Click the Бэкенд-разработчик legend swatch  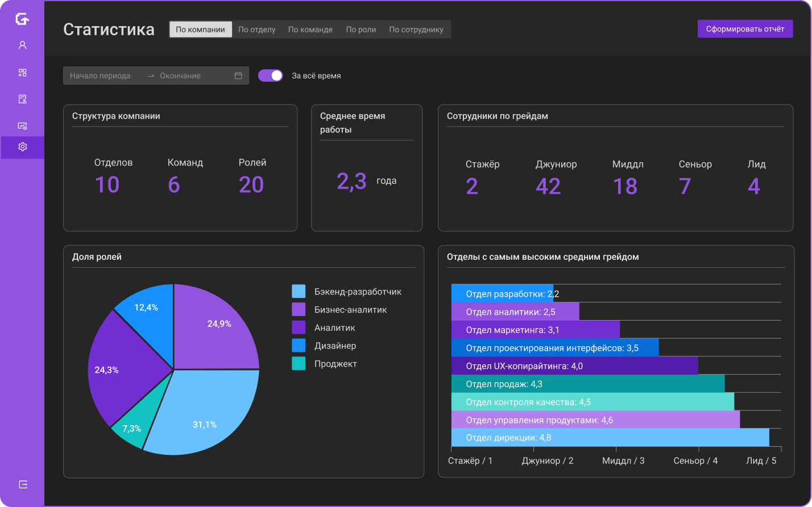click(x=299, y=292)
